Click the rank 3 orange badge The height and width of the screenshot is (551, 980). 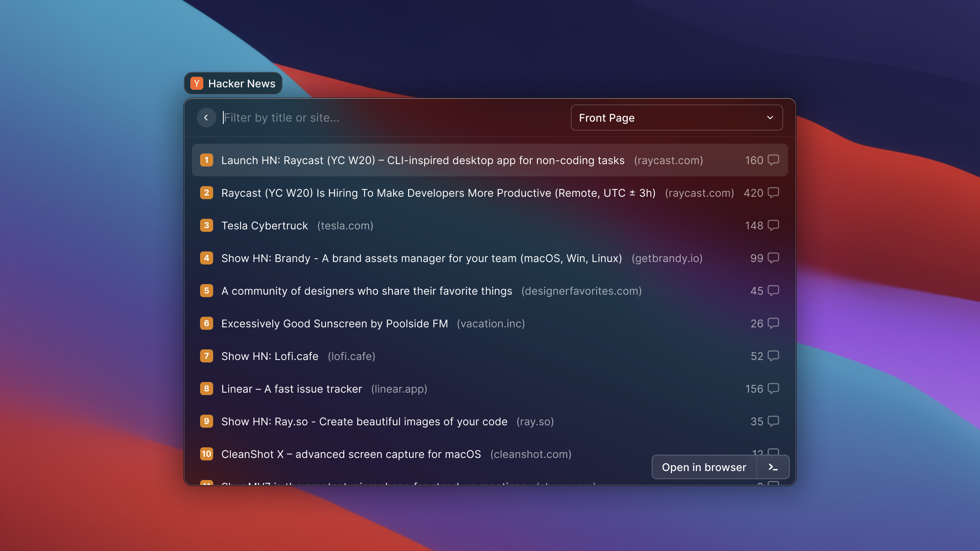pos(207,225)
